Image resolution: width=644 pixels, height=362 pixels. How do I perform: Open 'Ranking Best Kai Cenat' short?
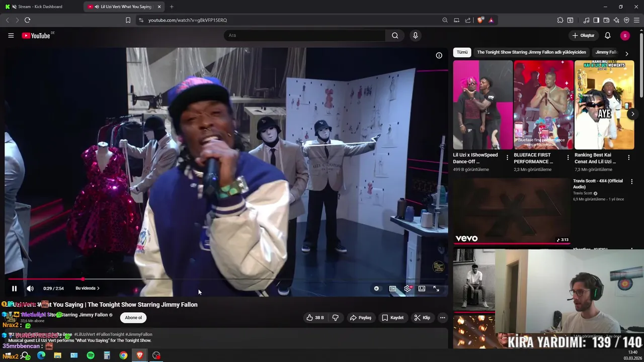(604, 105)
